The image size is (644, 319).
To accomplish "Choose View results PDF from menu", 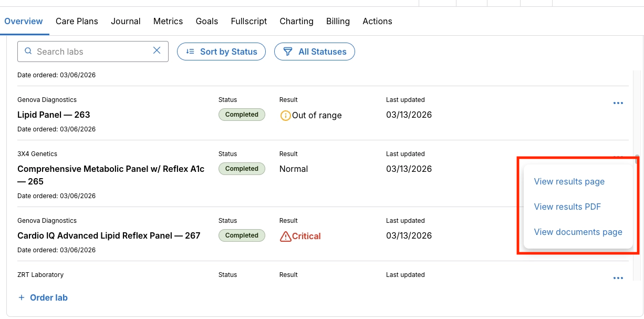I will [x=567, y=207].
